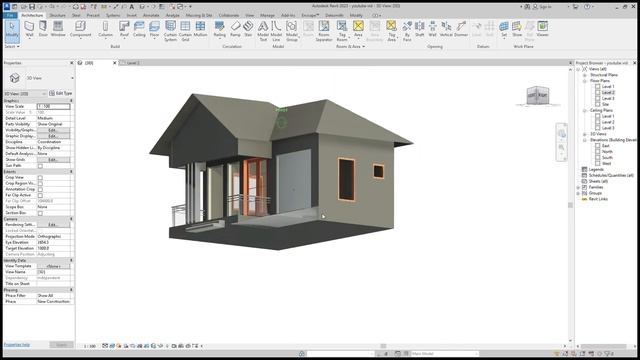Viewport: 640px width, 360px height.
Task: Open the File tab
Action: (x=10, y=16)
